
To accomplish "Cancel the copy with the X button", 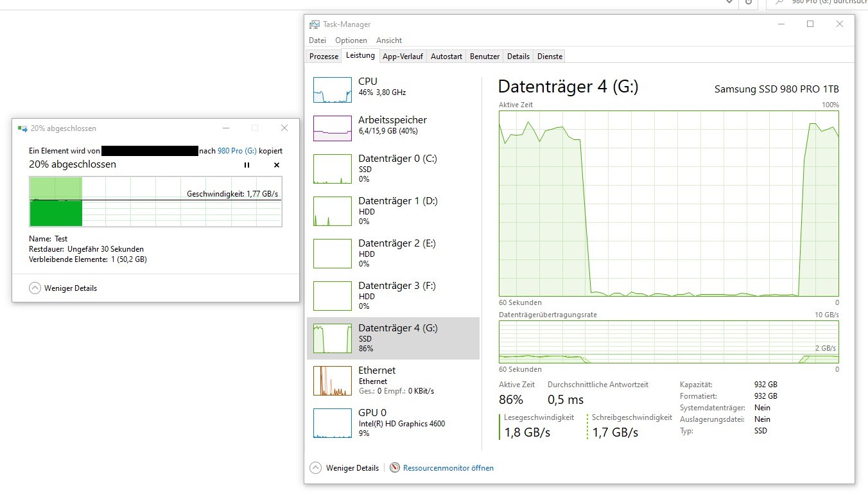I will [277, 165].
